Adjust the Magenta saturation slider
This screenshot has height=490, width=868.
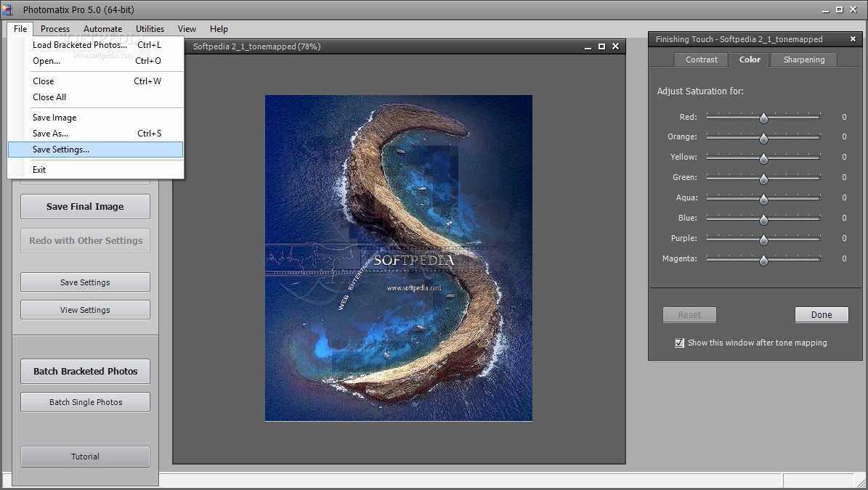763,259
